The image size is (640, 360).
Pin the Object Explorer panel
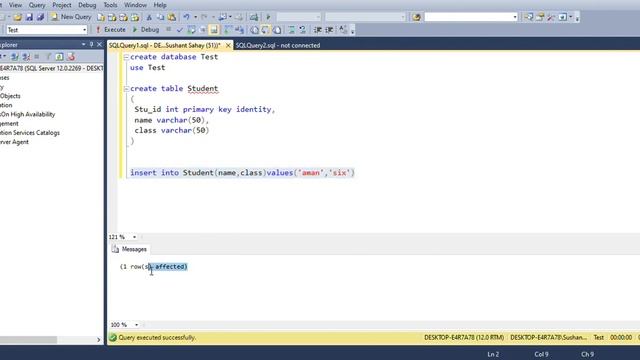pos(91,44)
